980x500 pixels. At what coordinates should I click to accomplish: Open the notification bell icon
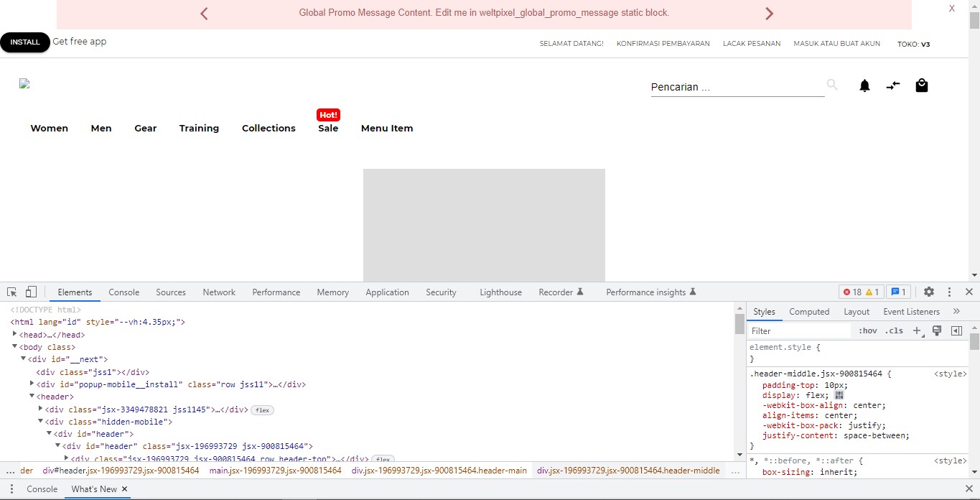(x=864, y=85)
